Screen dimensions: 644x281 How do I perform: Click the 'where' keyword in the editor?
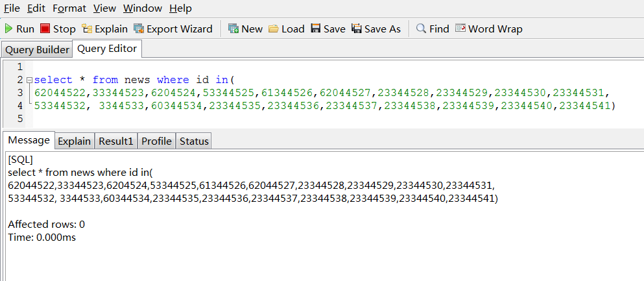[x=173, y=80]
